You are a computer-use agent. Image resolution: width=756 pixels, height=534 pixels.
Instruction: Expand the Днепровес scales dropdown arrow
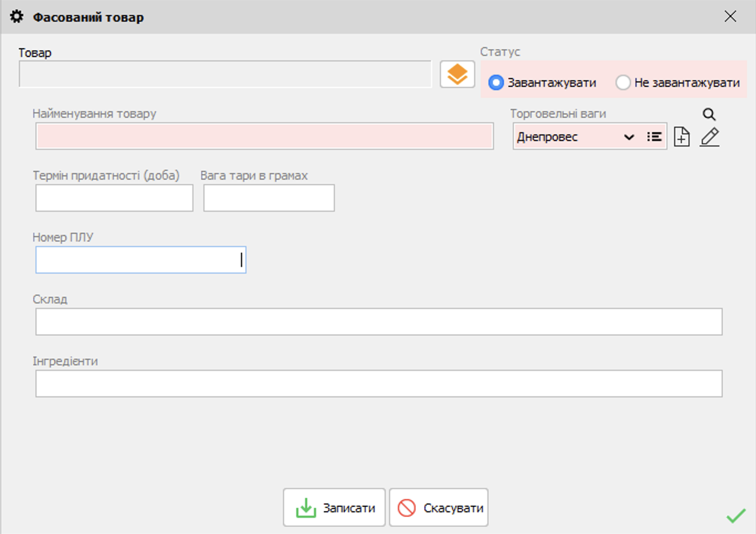[629, 137]
